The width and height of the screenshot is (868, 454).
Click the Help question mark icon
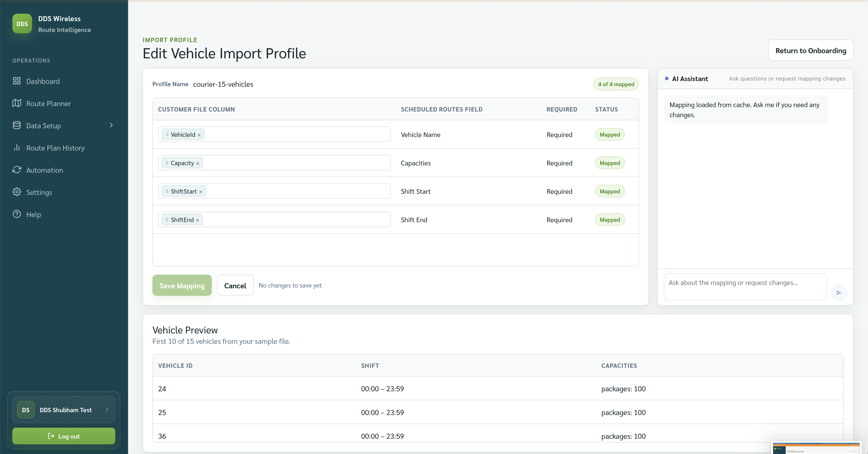point(17,214)
